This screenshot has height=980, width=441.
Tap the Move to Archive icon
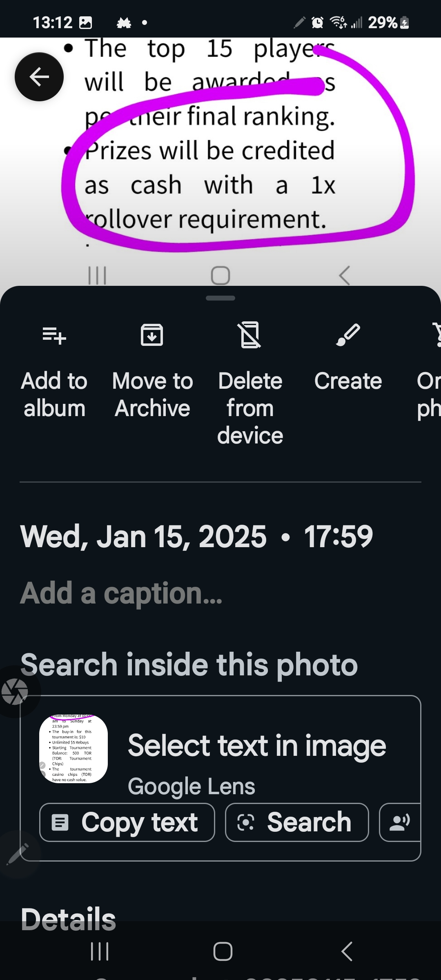pyautogui.click(x=152, y=335)
